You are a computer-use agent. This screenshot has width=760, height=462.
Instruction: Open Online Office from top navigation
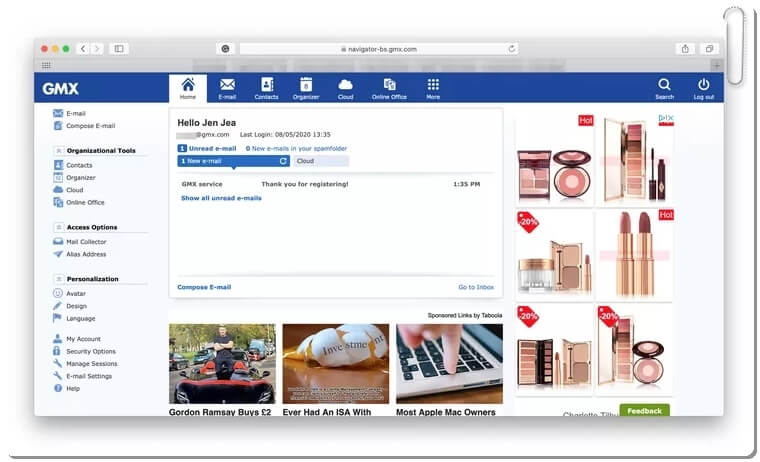[x=389, y=88]
